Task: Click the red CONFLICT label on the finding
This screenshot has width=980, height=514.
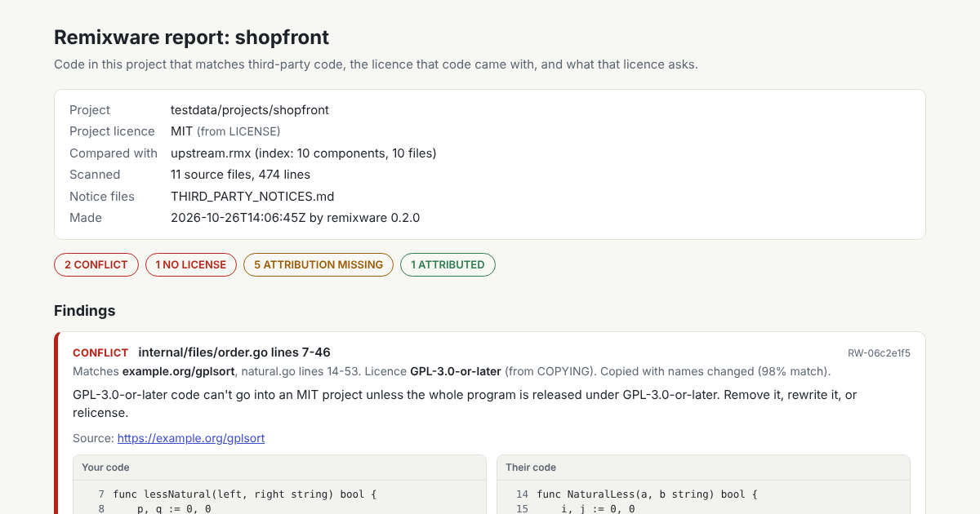Action: tap(100, 353)
